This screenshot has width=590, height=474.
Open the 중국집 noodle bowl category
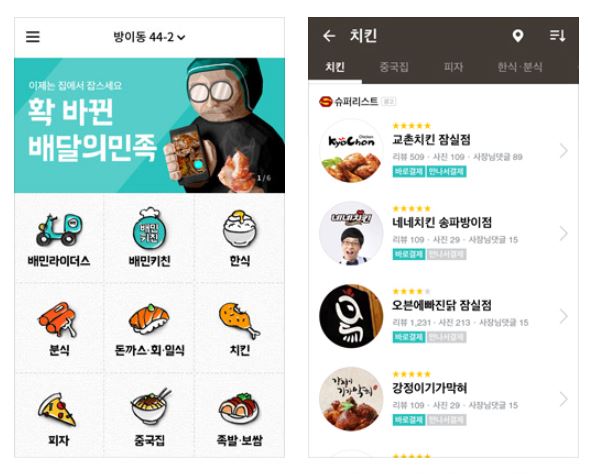click(x=149, y=418)
